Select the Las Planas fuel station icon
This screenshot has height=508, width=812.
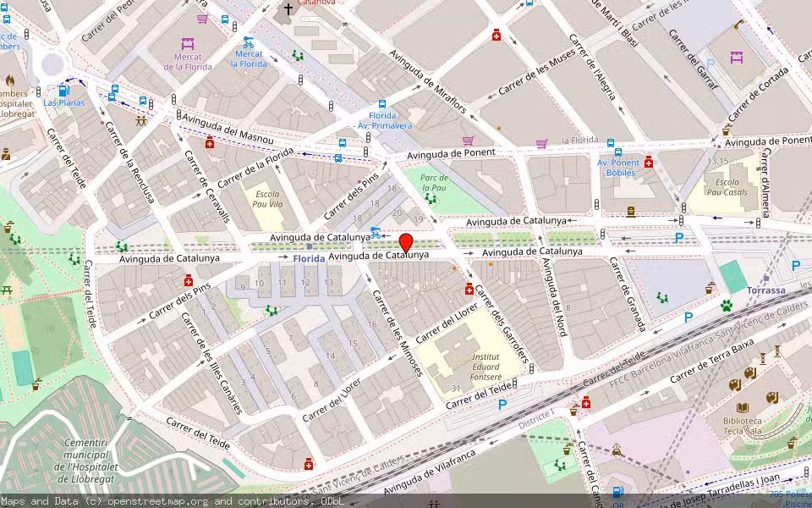click(x=63, y=91)
